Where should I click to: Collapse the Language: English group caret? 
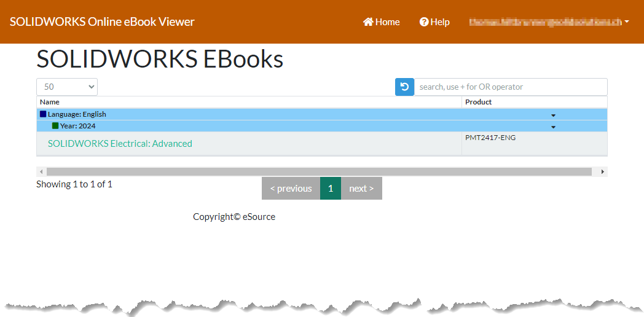[553, 115]
